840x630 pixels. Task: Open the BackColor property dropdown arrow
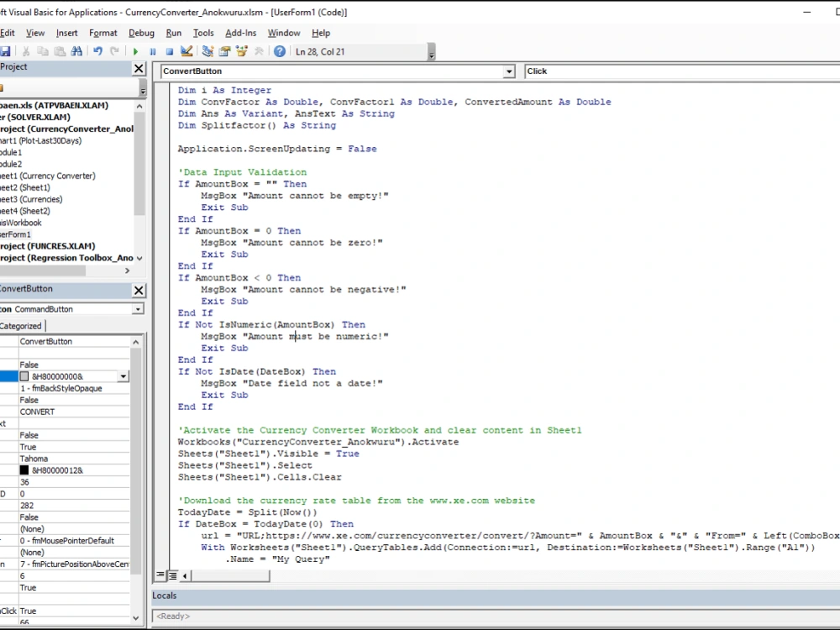pyautogui.click(x=123, y=377)
